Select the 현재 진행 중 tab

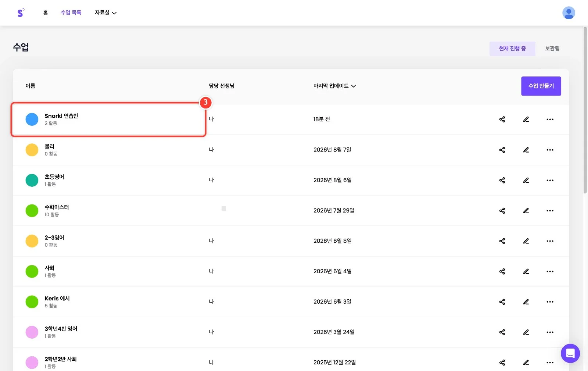click(x=512, y=49)
